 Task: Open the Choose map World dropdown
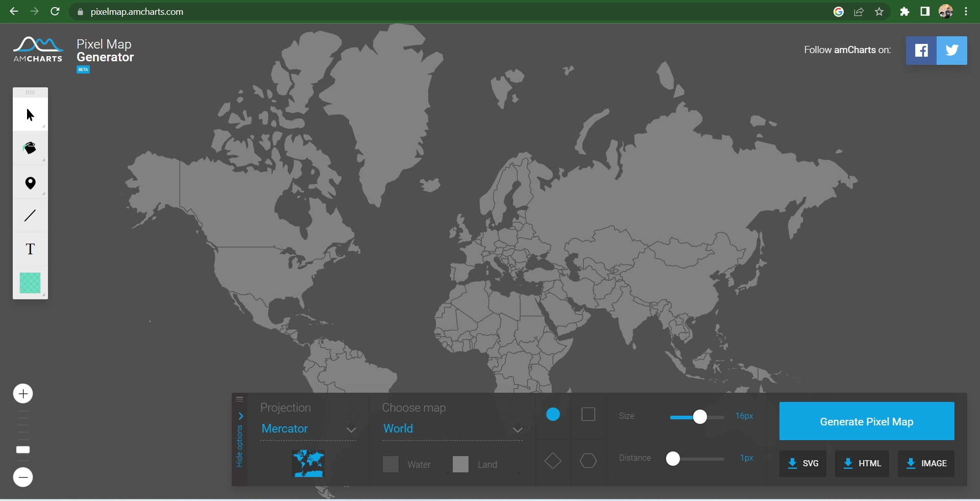tap(453, 429)
